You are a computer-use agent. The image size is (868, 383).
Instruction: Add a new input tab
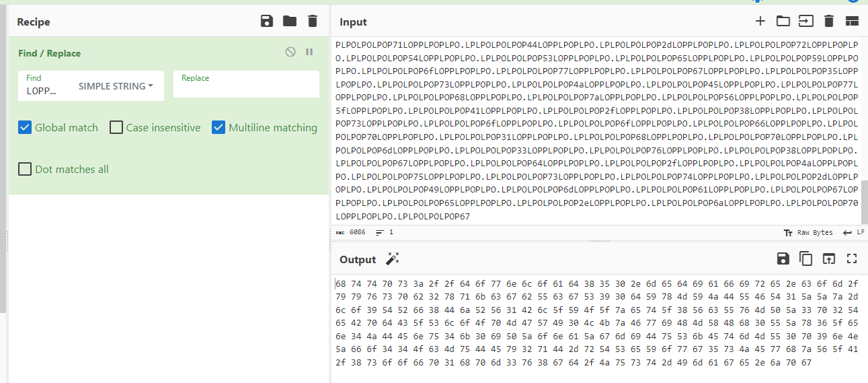(760, 21)
